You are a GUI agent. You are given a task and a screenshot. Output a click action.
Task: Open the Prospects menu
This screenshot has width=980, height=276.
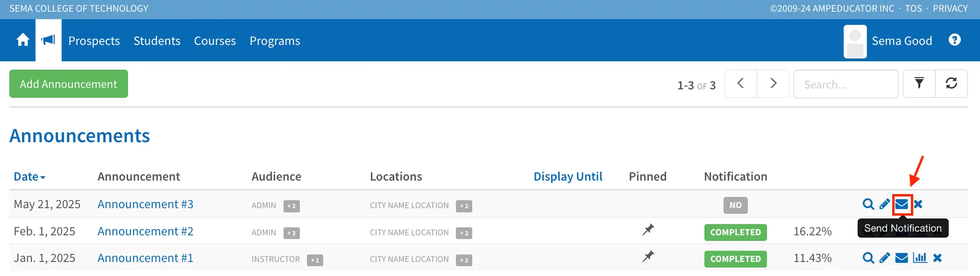point(94,41)
